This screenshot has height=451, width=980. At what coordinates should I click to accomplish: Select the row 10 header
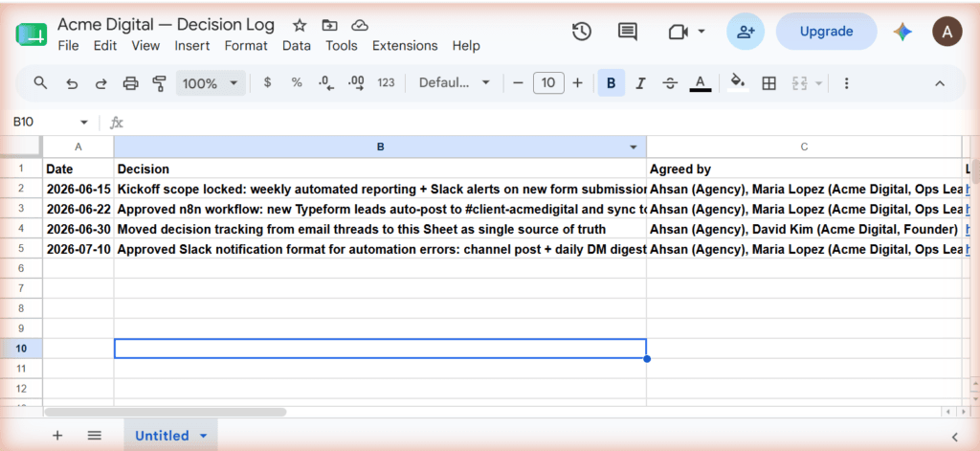(x=21, y=349)
